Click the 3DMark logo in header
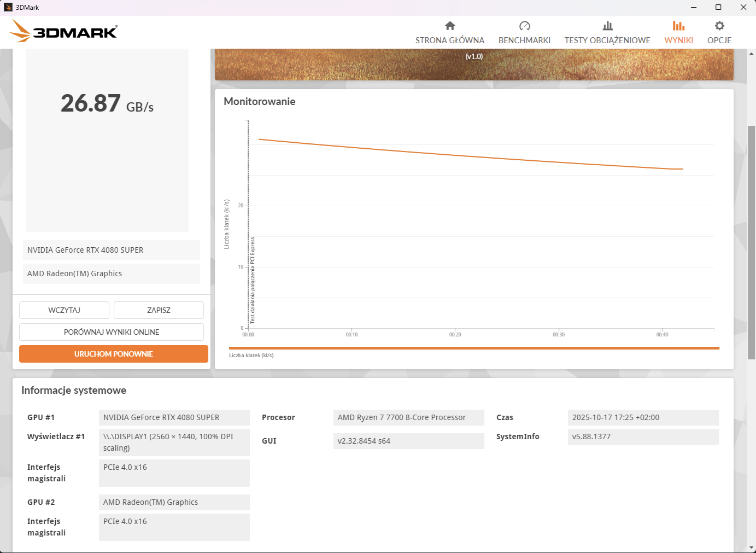This screenshot has height=553, width=756. [x=63, y=31]
